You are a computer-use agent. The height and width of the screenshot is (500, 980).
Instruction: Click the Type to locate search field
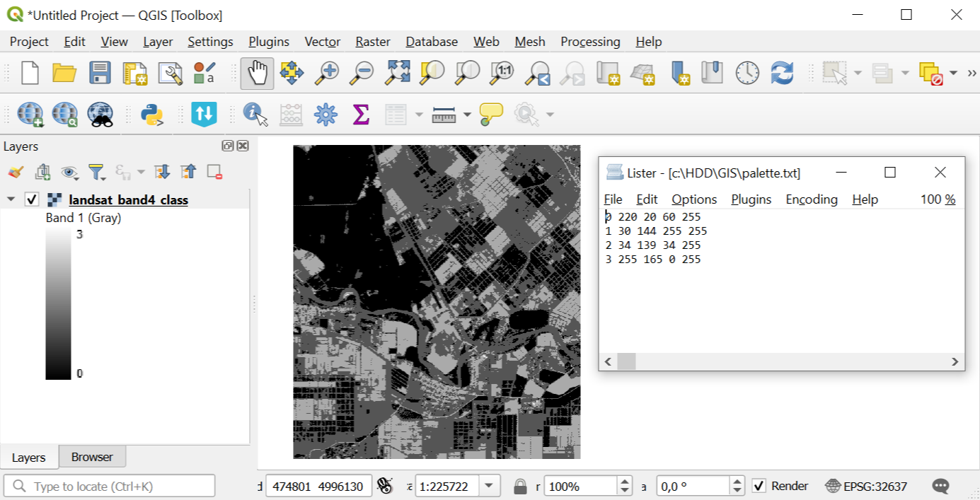(110, 486)
